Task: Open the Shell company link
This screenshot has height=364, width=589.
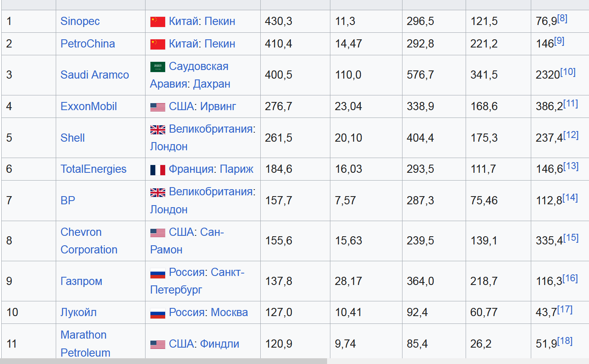Action: click(x=73, y=138)
